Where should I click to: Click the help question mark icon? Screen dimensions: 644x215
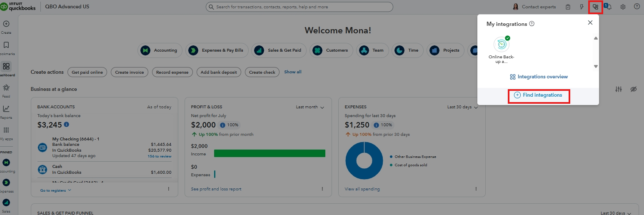pyautogui.click(x=637, y=7)
